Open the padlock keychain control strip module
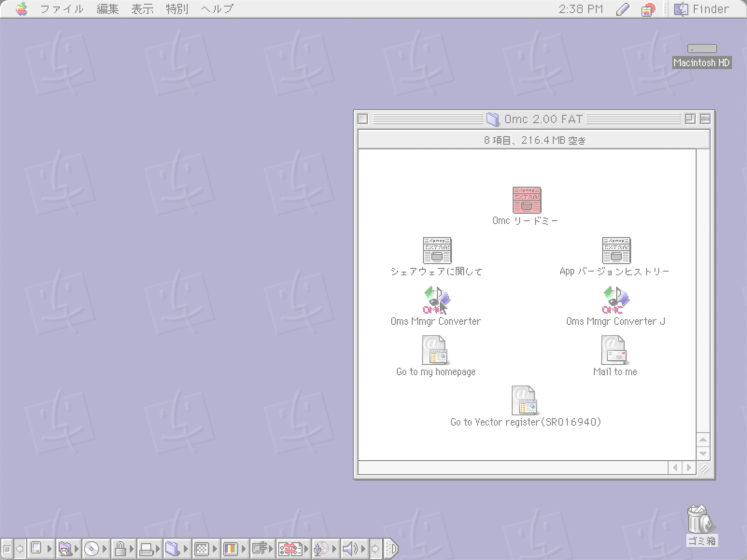The width and height of the screenshot is (747, 560). pyautogui.click(x=123, y=549)
